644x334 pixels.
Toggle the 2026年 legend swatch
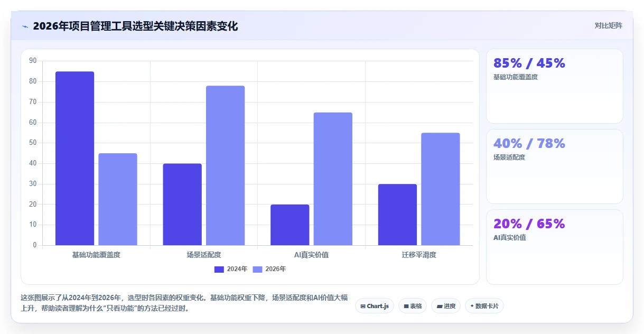click(258, 269)
